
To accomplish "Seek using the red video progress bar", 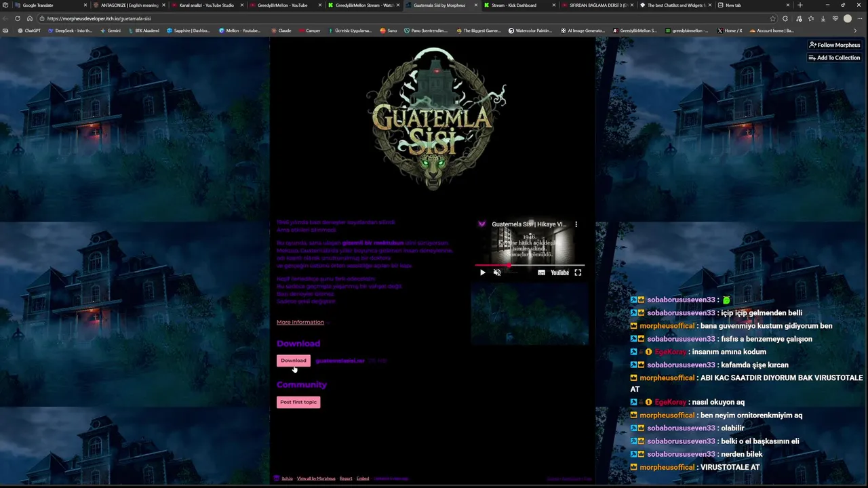I will (530, 265).
